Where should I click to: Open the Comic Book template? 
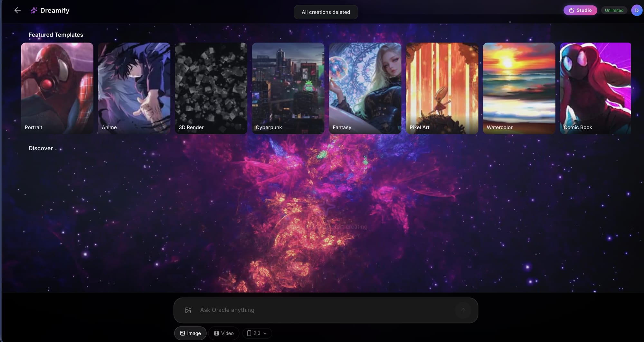click(x=595, y=88)
